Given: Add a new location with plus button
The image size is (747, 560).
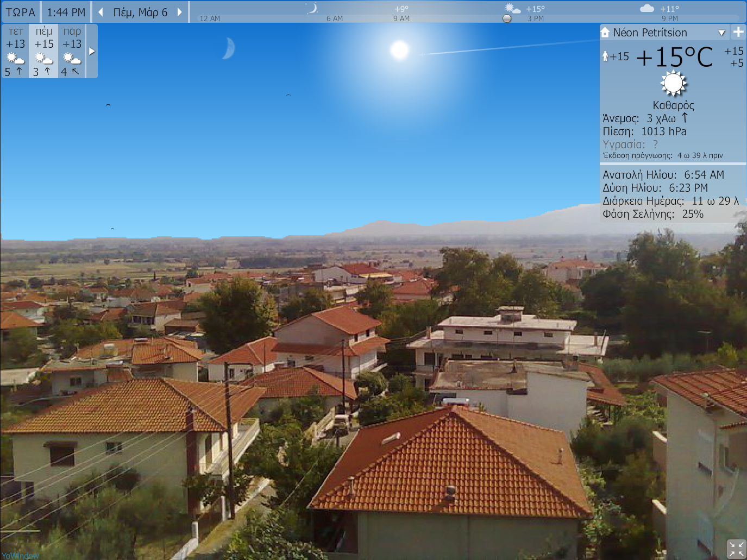Looking at the screenshot, I should 738,32.
